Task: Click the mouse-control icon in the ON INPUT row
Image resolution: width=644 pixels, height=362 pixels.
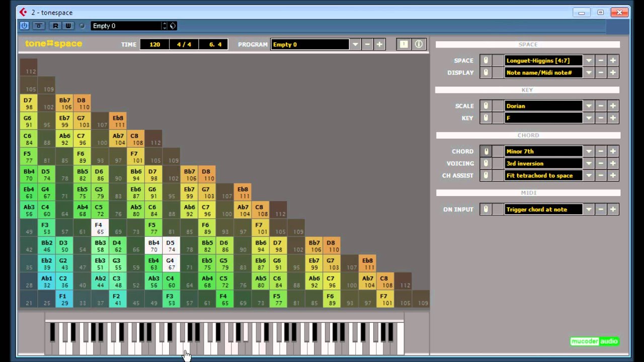Action: 486,209
